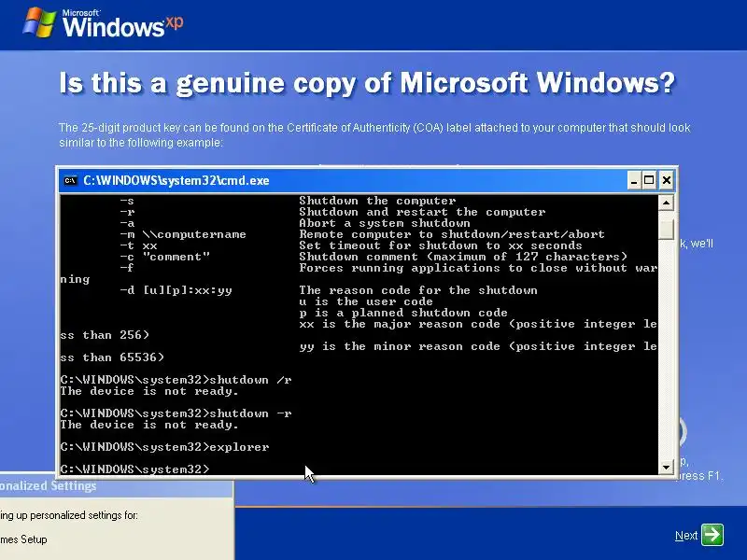Click the Windows XP logo
The image size is (747, 560).
(x=104, y=23)
